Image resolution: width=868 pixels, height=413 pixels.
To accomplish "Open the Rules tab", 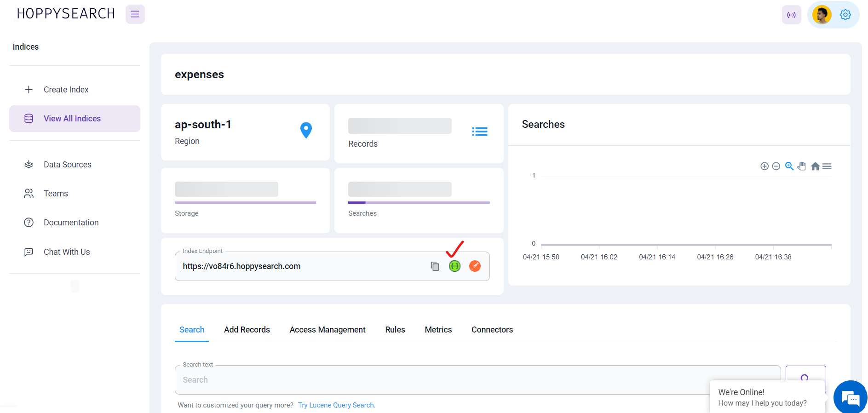I will pos(395,330).
